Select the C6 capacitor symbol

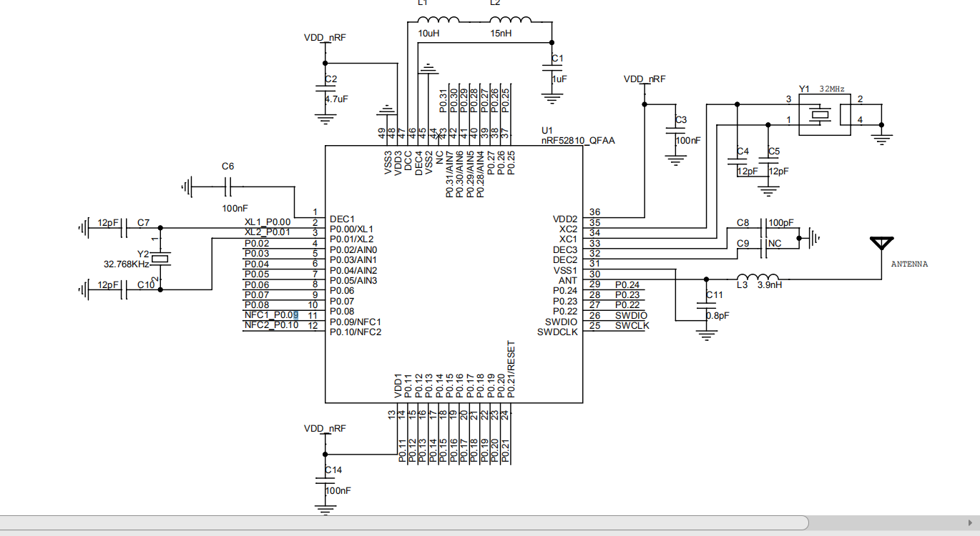pyautogui.click(x=228, y=188)
